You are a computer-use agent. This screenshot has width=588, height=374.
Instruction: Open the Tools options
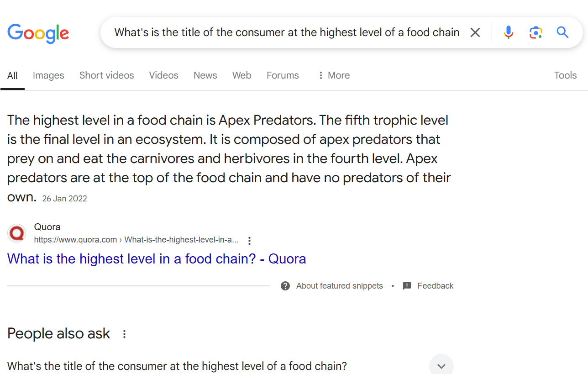click(565, 75)
